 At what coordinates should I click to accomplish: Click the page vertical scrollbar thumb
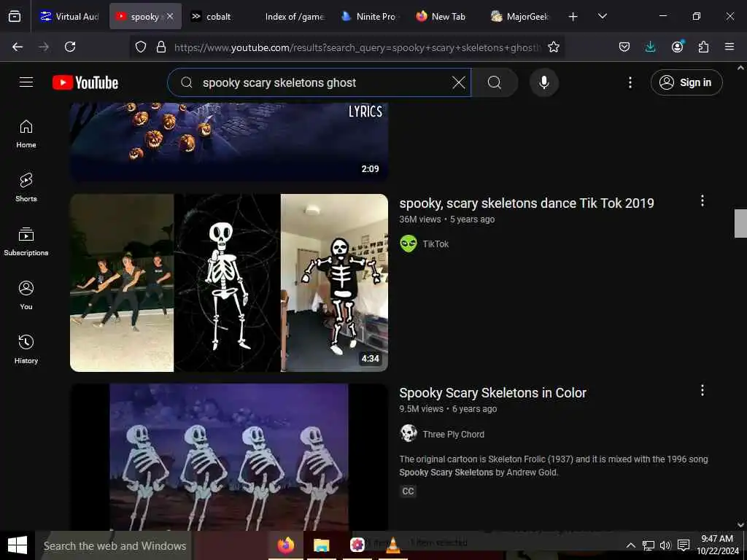(x=740, y=223)
